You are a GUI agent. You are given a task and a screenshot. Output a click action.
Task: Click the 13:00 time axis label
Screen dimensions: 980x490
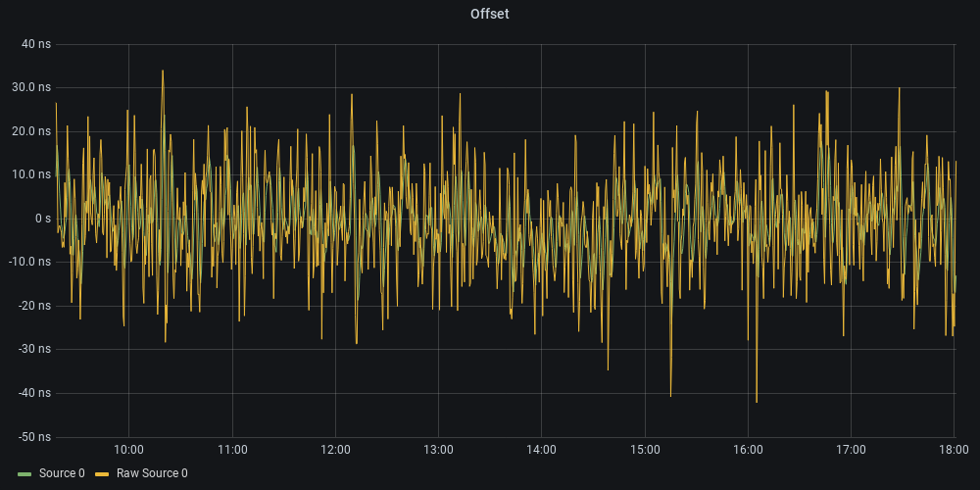[x=438, y=450]
